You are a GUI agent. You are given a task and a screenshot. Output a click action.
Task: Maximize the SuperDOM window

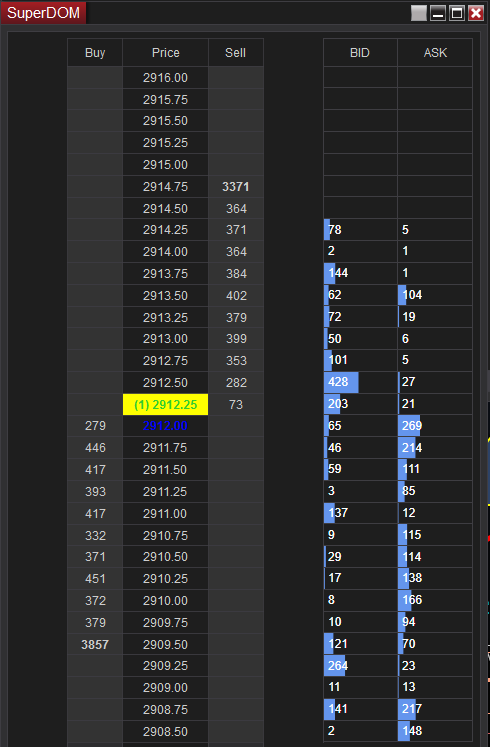(457, 13)
